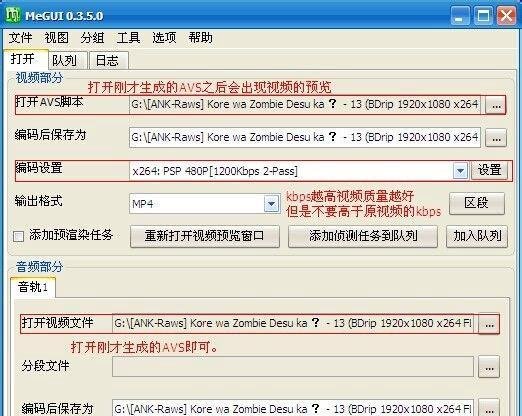Image resolution: width=522 pixels, height=416 pixels.
Task: Click the 加入队列 button
Action: 477,236
